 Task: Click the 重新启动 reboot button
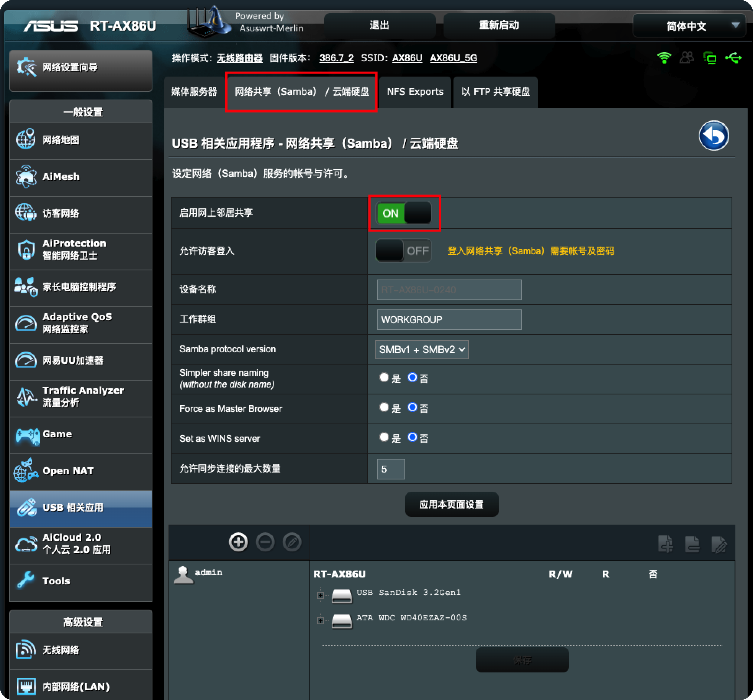(499, 26)
